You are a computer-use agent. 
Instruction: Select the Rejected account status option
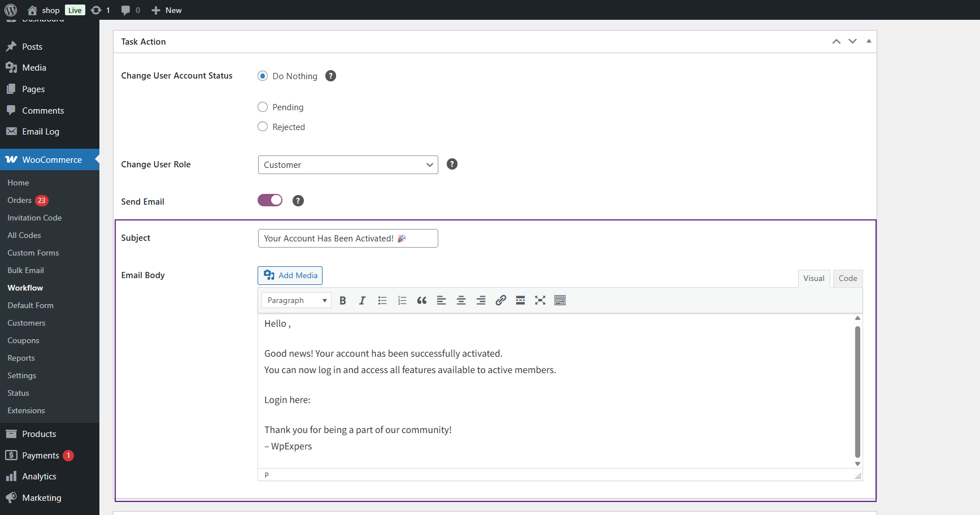[x=263, y=127]
